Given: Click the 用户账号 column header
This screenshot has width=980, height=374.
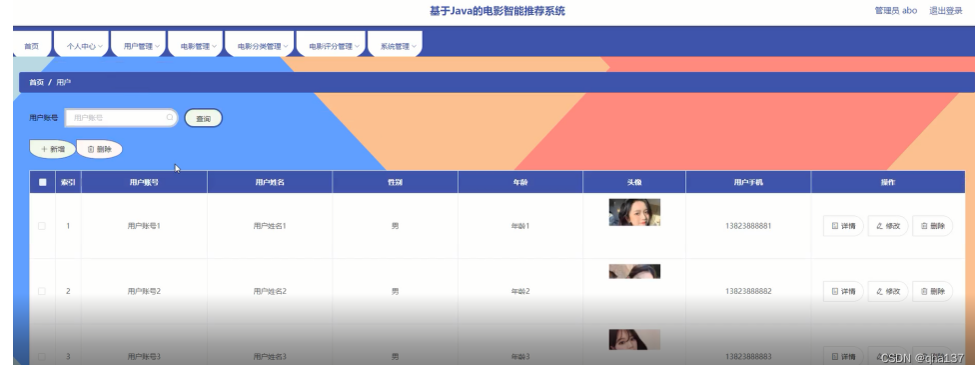Looking at the screenshot, I should (144, 183).
